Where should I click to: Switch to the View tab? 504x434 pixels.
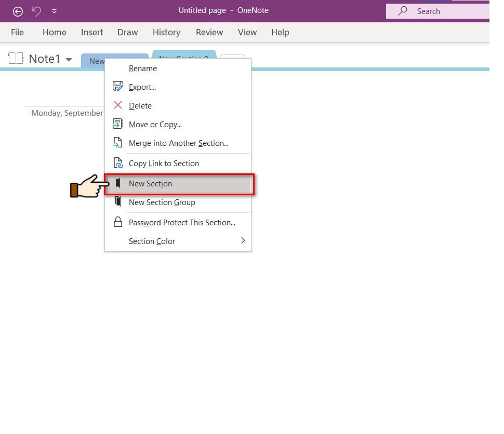247,32
